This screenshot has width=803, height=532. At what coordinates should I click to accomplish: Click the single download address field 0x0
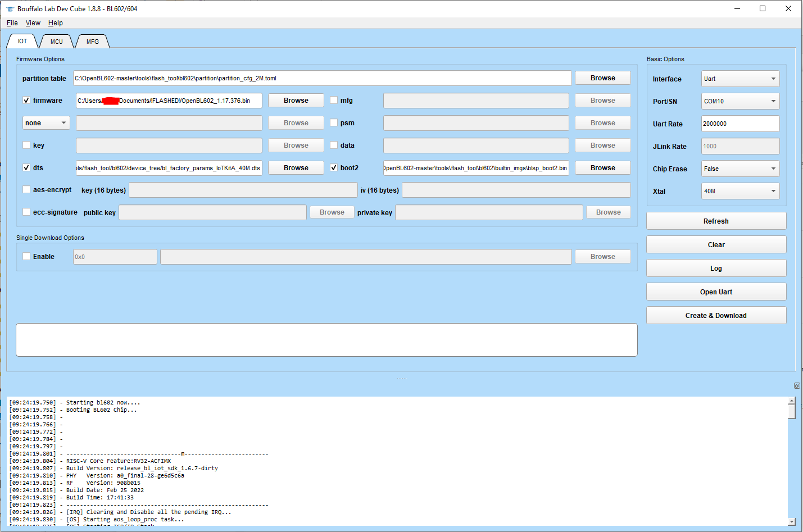point(115,257)
